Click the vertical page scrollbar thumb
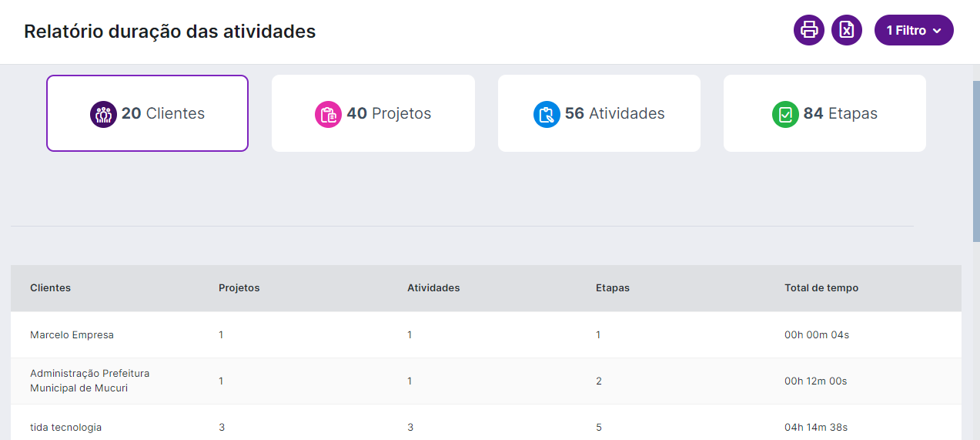 point(976,162)
